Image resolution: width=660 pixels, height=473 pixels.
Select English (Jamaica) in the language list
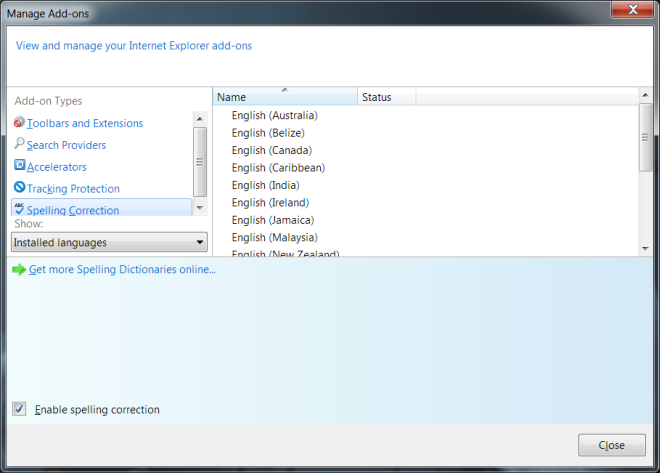click(273, 220)
